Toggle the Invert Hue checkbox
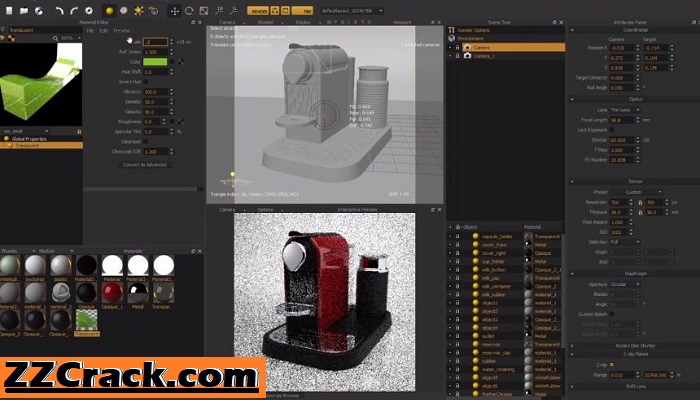Image resolution: width=700 pixels, height=400 pixels. [146, 82]
